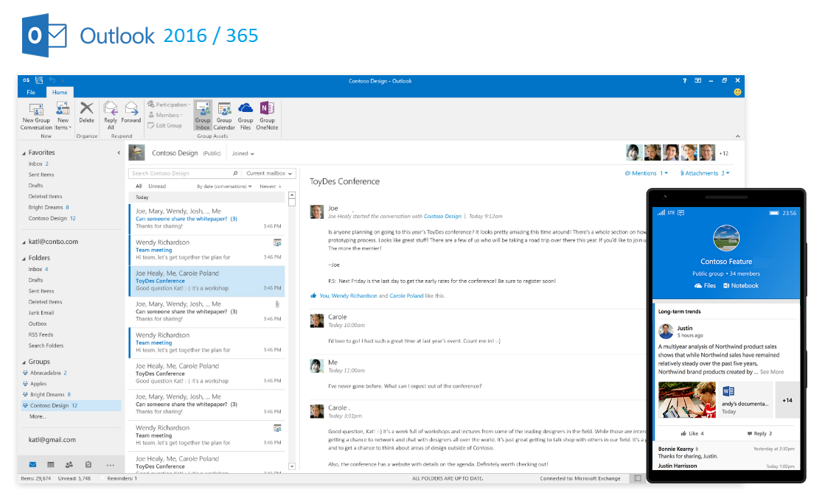The width and height of the screenshot is (825, 504).
Task: Click the search magnifier icon
Action: [235, 173]
